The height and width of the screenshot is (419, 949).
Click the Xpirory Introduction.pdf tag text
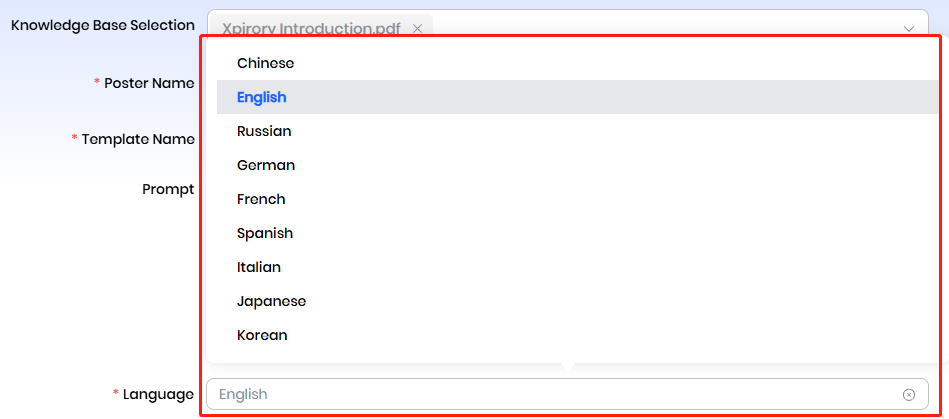(311, 29)
